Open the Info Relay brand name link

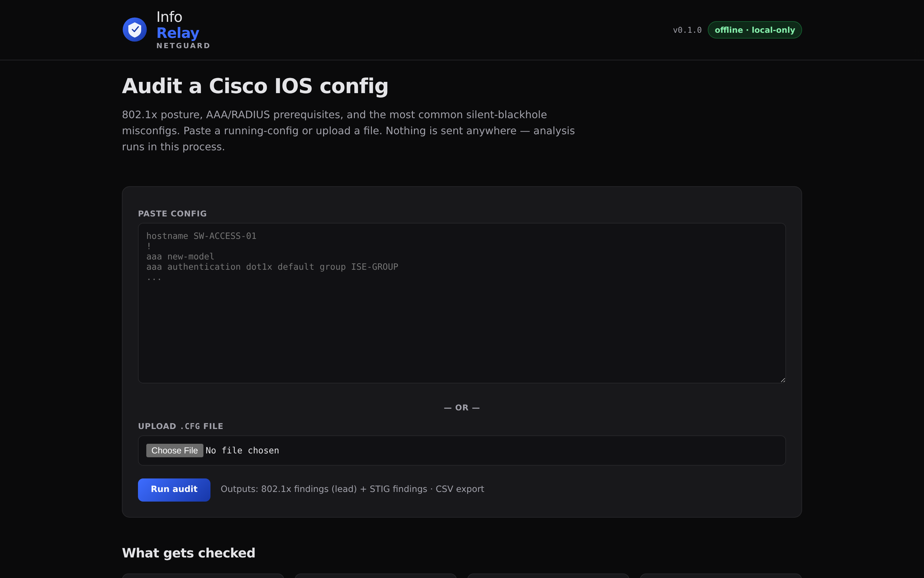177,25
